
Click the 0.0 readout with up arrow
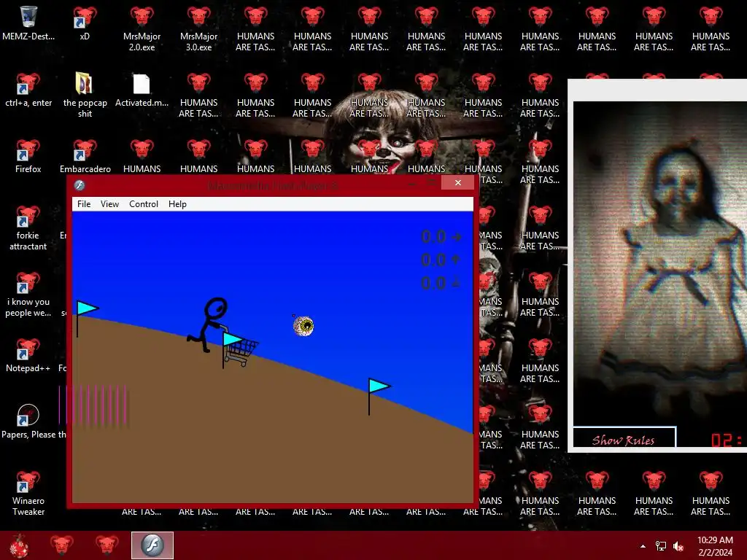(x=441, y=260)
